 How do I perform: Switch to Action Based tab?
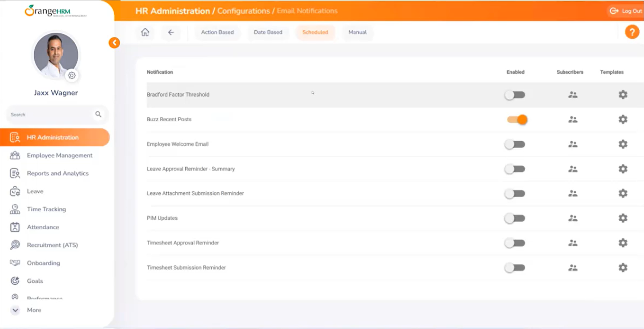217,32
